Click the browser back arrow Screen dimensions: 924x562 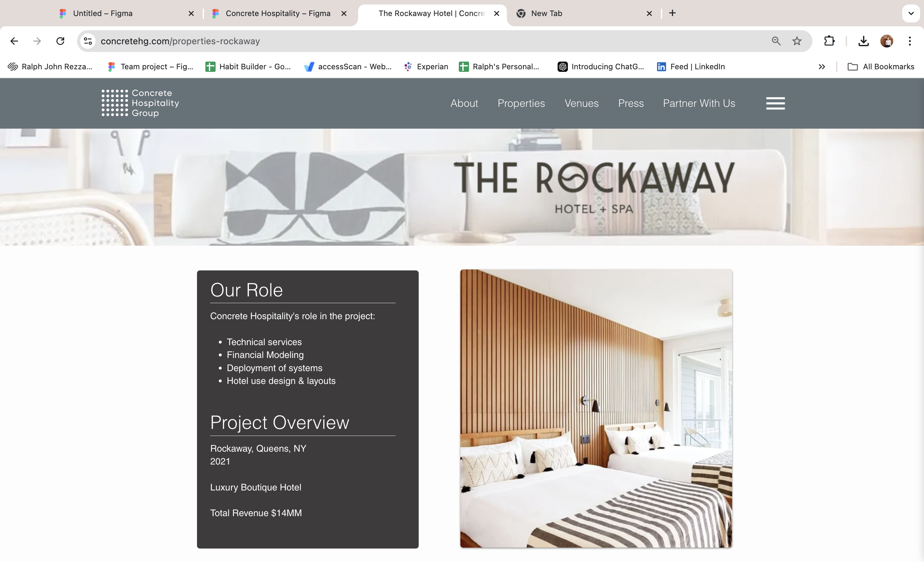pyautogui.click(x=14, y=41)
